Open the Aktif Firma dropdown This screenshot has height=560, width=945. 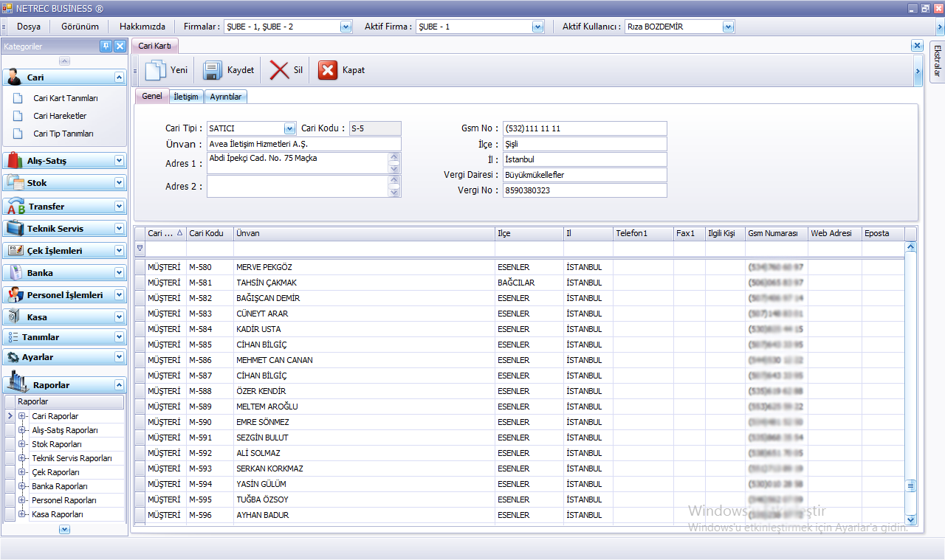point(537,27)
